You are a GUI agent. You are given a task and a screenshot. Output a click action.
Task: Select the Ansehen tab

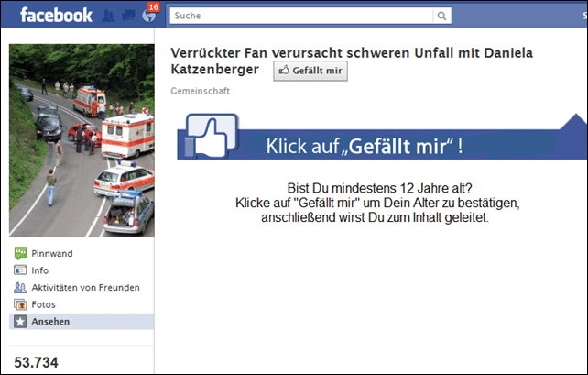tap(82, 321)
